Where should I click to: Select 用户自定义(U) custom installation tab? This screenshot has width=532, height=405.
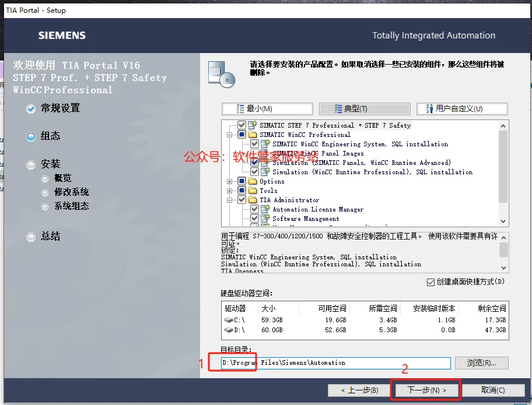click(462, 109)
